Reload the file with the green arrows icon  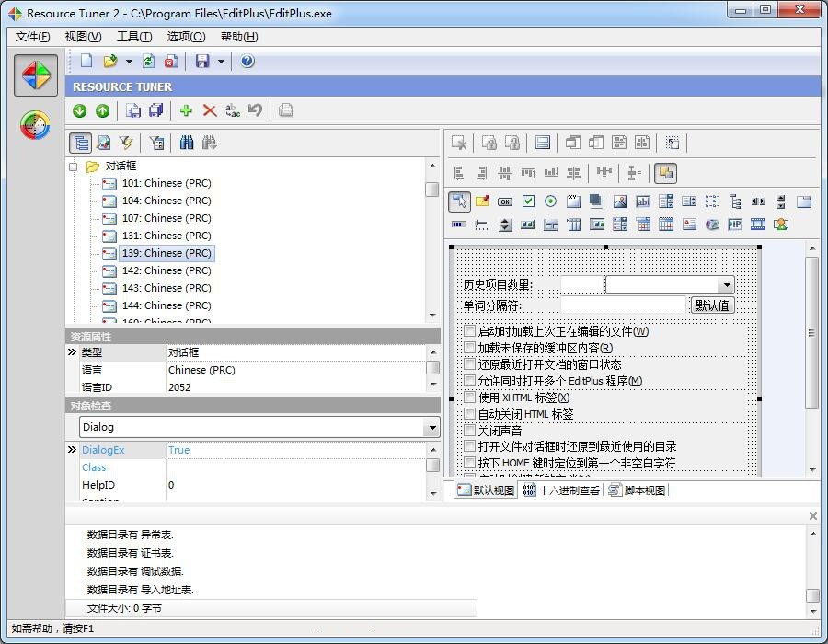148,62
